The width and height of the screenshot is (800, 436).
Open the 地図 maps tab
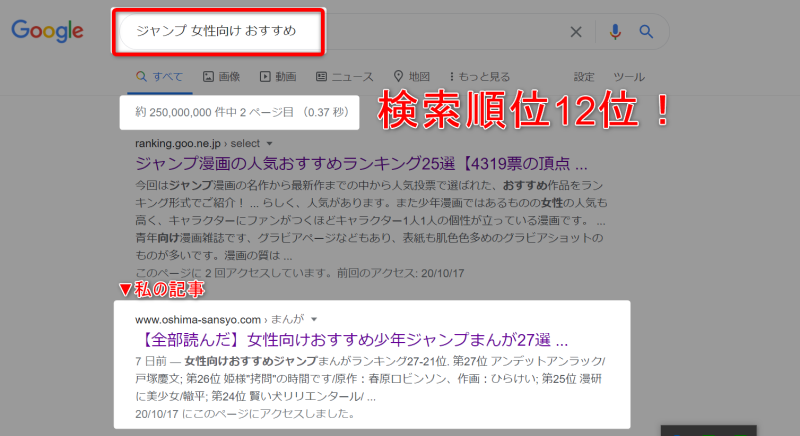[412, 76]
